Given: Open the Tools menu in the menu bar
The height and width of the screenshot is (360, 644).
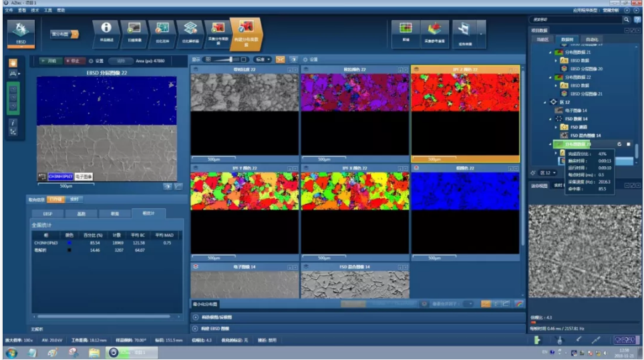Looking at the screenshot, I should click(48, 10).
